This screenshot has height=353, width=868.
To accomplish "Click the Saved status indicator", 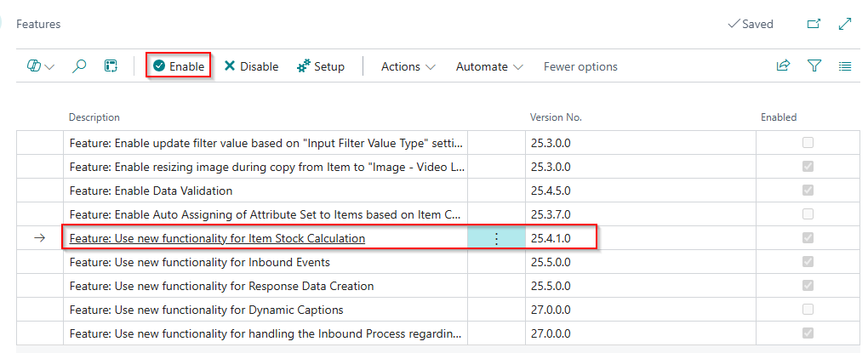I will coord(751,24).
